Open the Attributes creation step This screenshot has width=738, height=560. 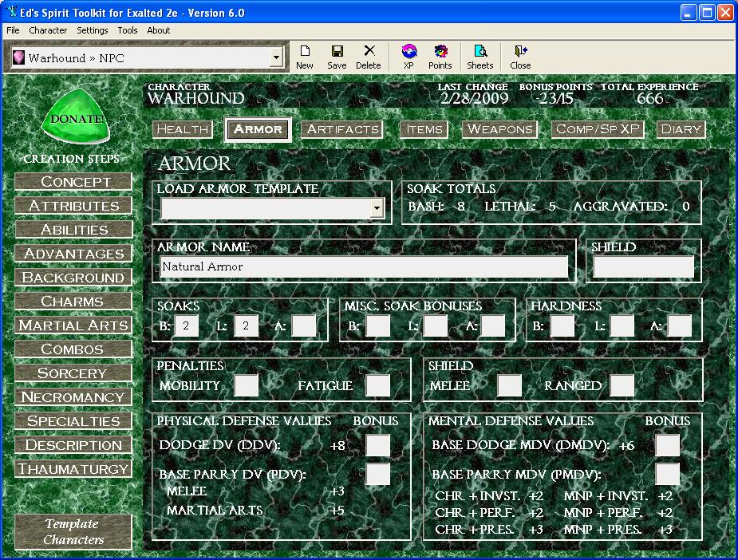[73, 206]
